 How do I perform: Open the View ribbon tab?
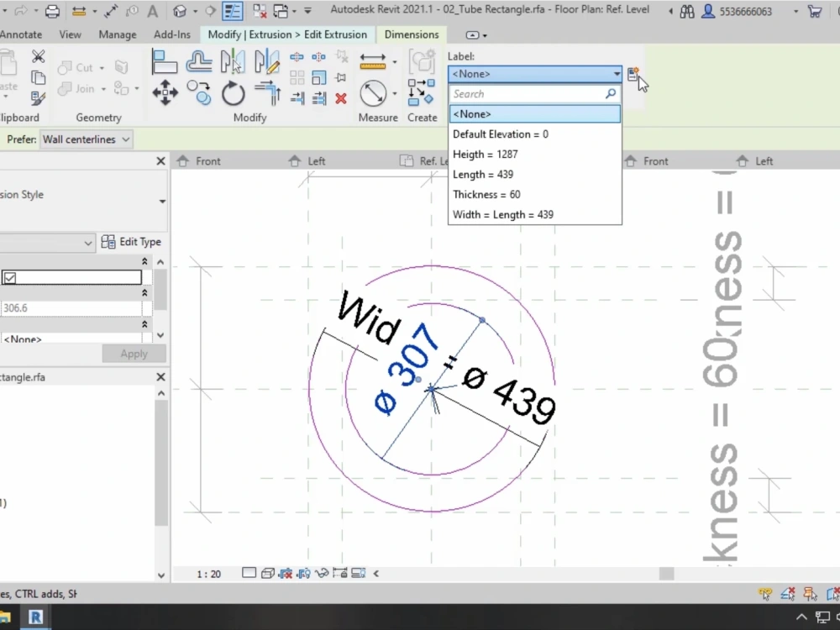coord(71,34)
